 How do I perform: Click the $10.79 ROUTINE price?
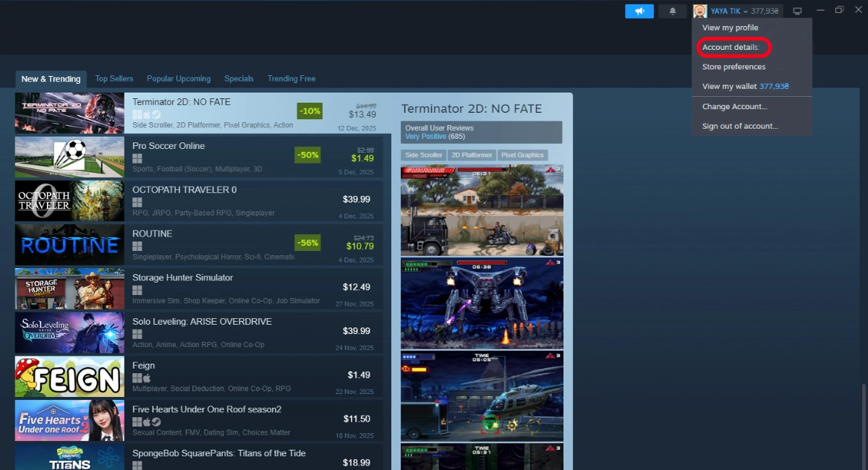(x=359, y=247)
